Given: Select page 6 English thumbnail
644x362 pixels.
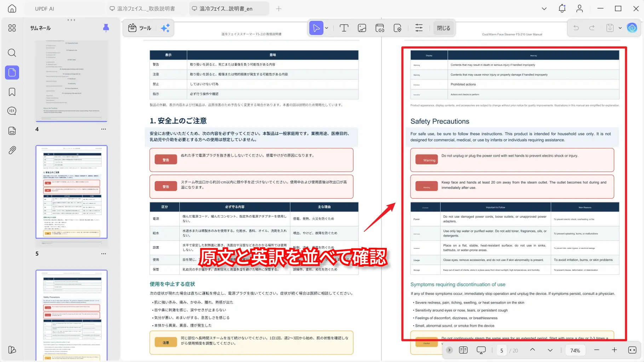Looking at the screenshot, I should [71, 315].
